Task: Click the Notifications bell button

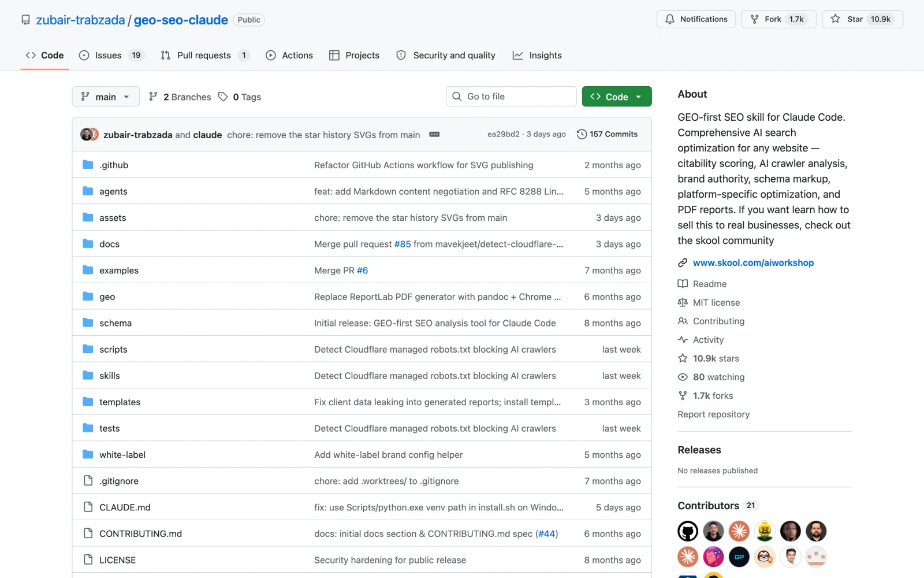Action: (696, 19)
